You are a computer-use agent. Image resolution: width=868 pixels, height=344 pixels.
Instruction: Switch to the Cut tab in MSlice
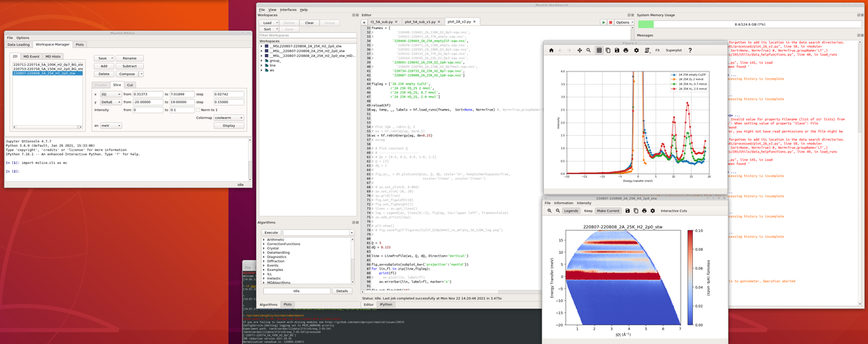pyautogui.click(x=130, y=85)
